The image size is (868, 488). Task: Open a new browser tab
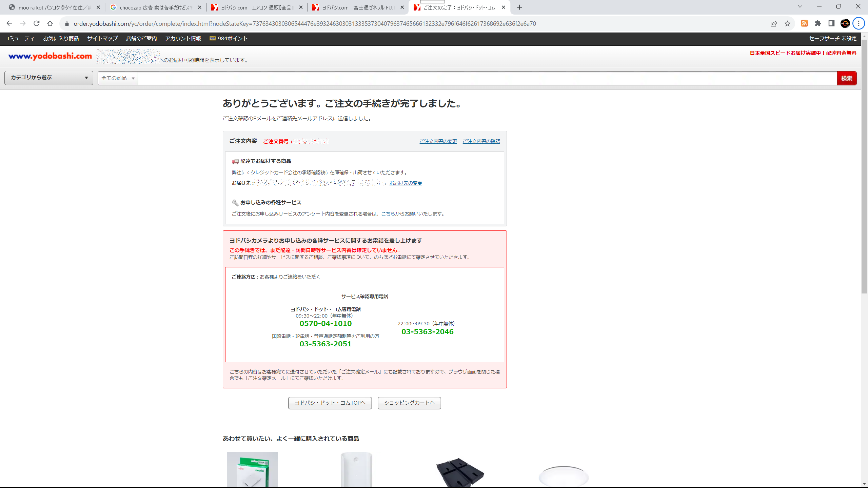pyautogui.click(x=519, y=7)
